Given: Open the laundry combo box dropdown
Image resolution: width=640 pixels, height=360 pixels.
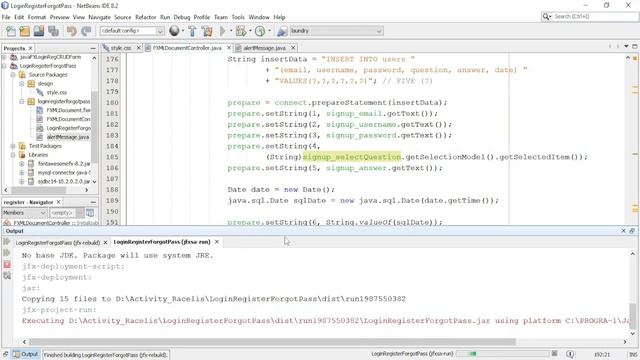Looking at the screenshot, I should point(379,31).
